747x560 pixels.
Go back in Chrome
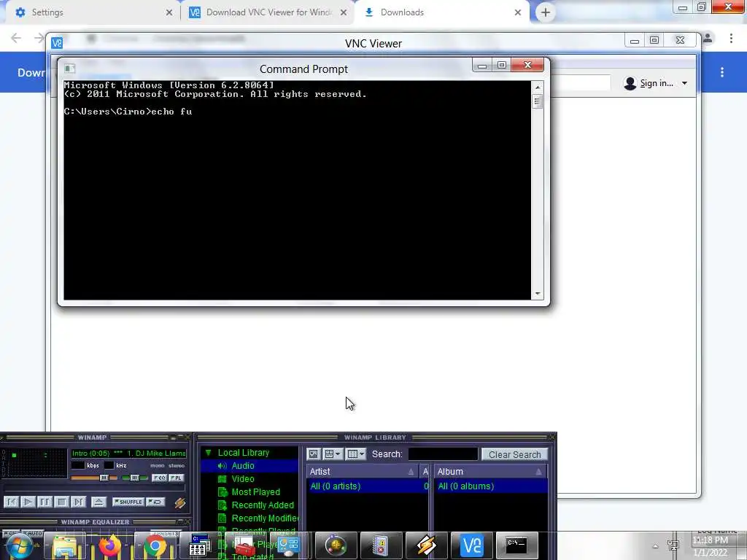point(16,38)
